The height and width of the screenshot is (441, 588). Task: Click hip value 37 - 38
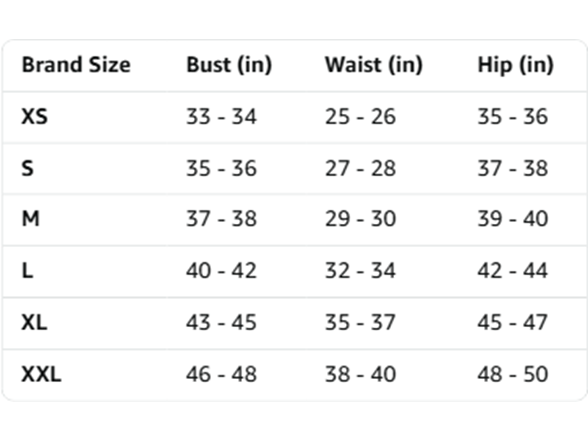(513, 168)
